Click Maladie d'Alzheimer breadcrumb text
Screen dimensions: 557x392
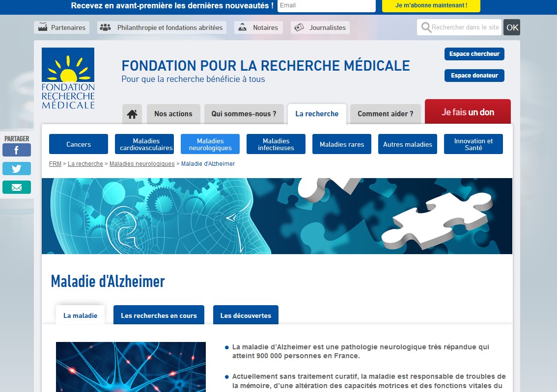click(208, 164)
